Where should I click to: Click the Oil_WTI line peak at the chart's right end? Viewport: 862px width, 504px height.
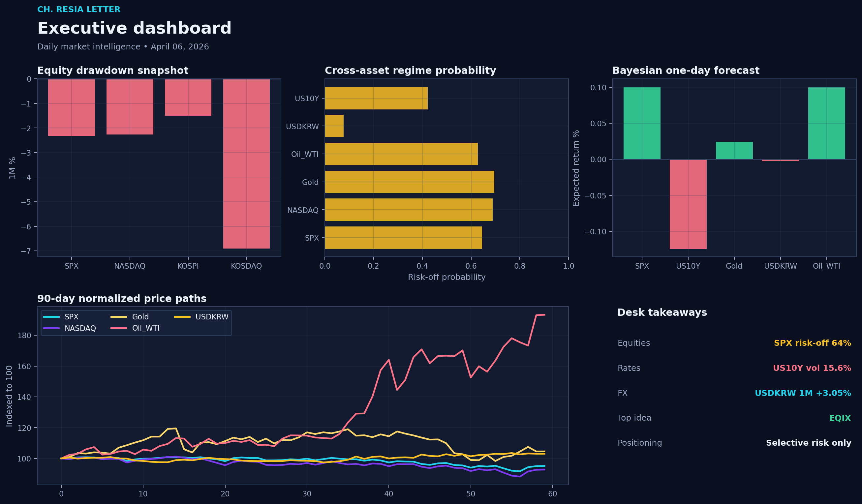click(x=544, y=315)
